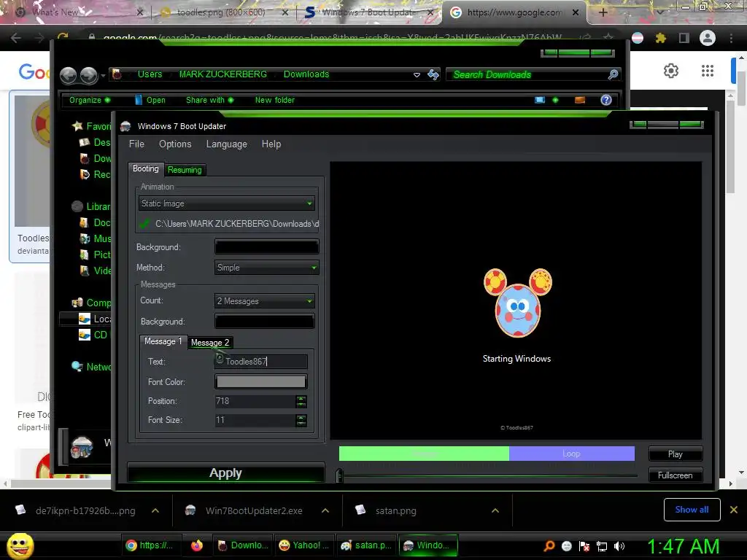
Task: Select the Message 1 tab
Action: (x=163, y=341)
